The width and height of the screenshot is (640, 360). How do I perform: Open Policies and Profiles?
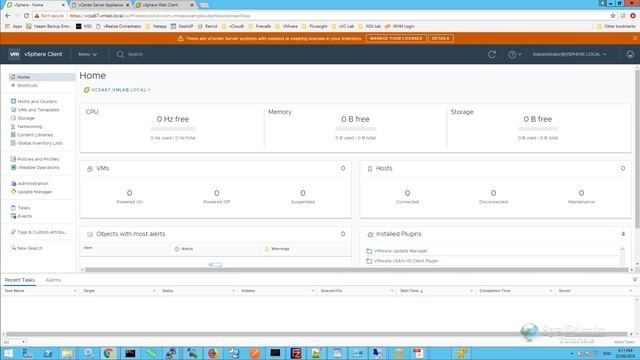pyautogui.click(x=38, y=159)
